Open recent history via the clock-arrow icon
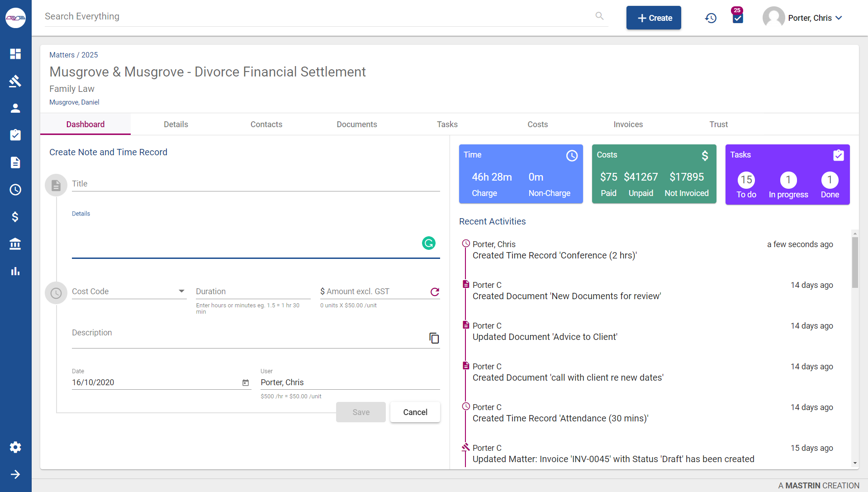The width and height of the screenshot is (868, 492). tap(710, 18)
